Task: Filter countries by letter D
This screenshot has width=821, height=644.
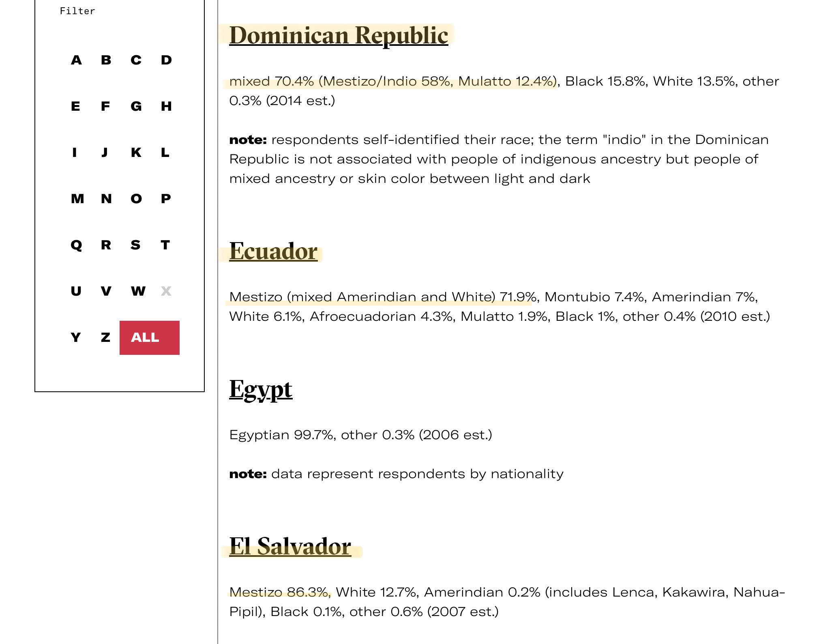Action: pos(166,60)
